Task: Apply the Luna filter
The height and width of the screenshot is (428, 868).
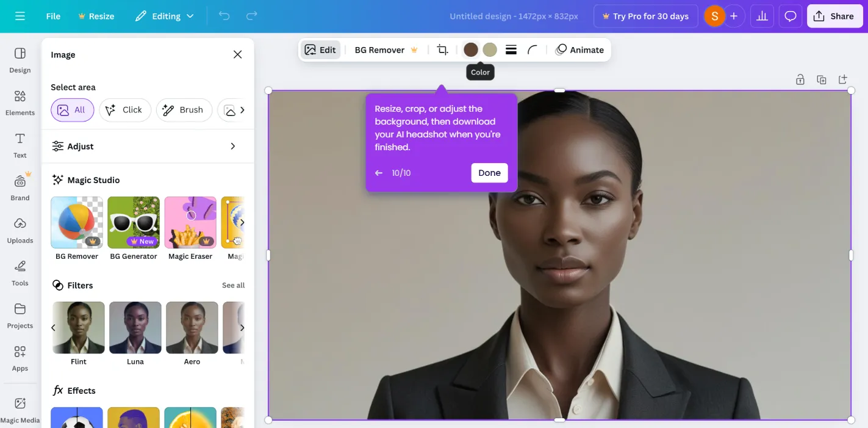Action: 135,328
